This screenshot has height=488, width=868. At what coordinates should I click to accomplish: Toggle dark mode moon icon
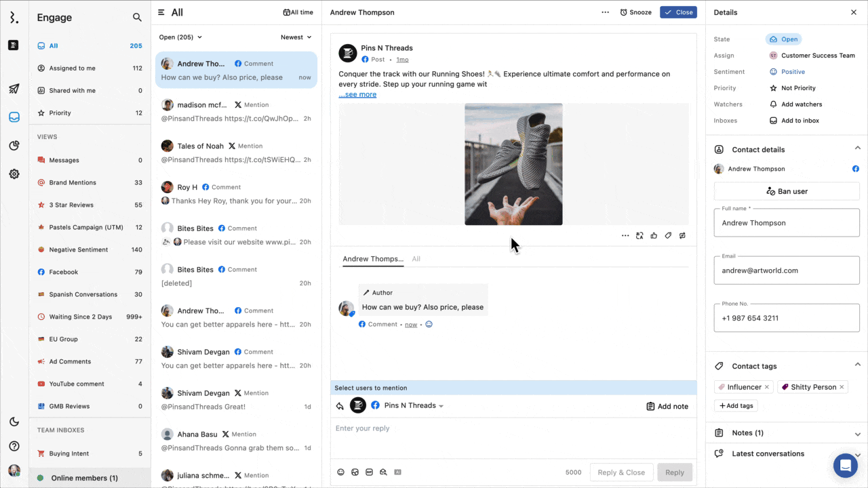click(x=14, y=422)
